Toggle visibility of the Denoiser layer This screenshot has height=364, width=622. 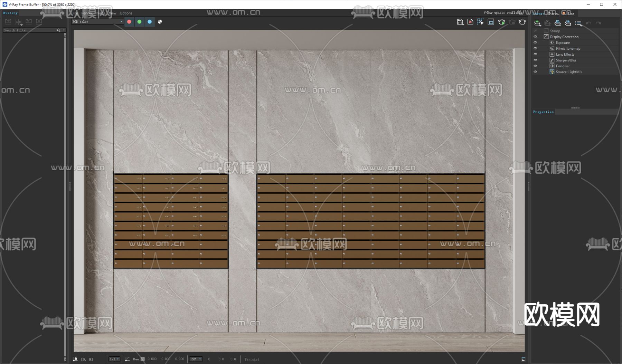(x=535, y=66)
